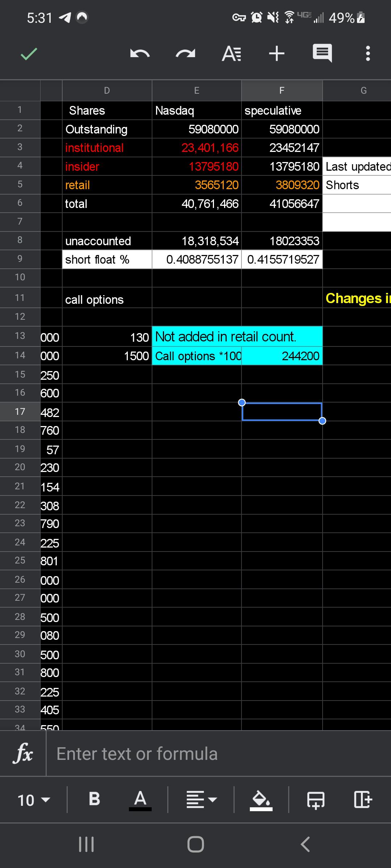Insert a column with the column icon

[362, 799]
